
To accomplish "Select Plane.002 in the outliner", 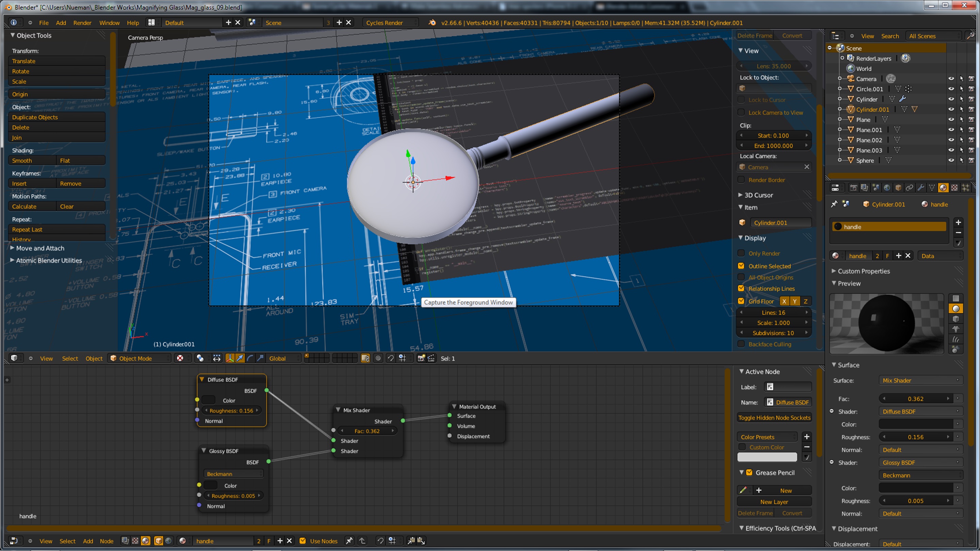I will point(869,140).
